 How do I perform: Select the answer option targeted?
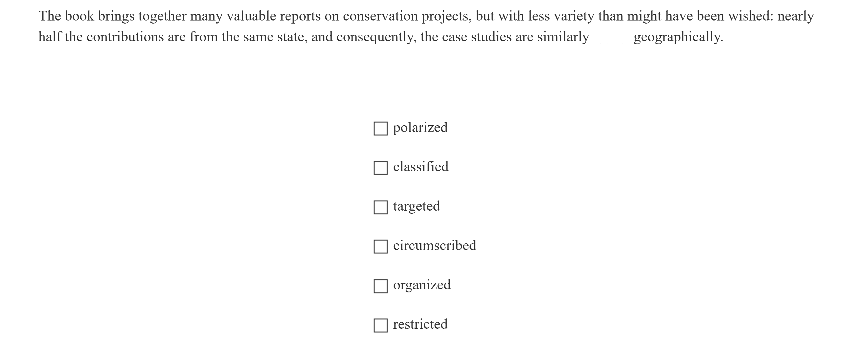(416, 206)
